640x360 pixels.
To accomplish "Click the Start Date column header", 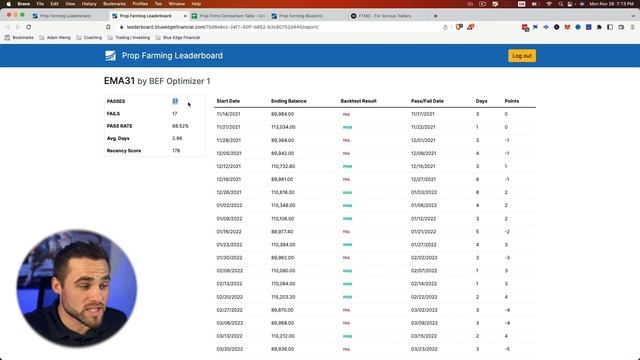I will (x=228, y=101).
